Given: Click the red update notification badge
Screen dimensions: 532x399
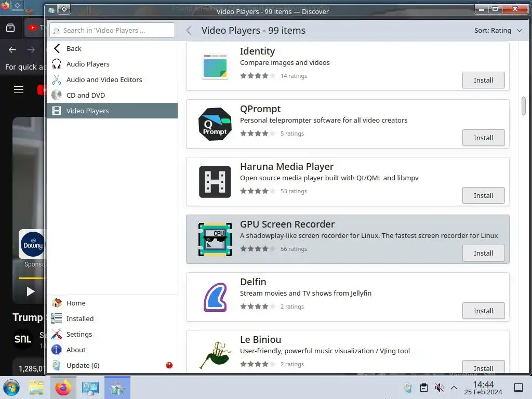Looking at the screenshot, I should coord(169,365).
